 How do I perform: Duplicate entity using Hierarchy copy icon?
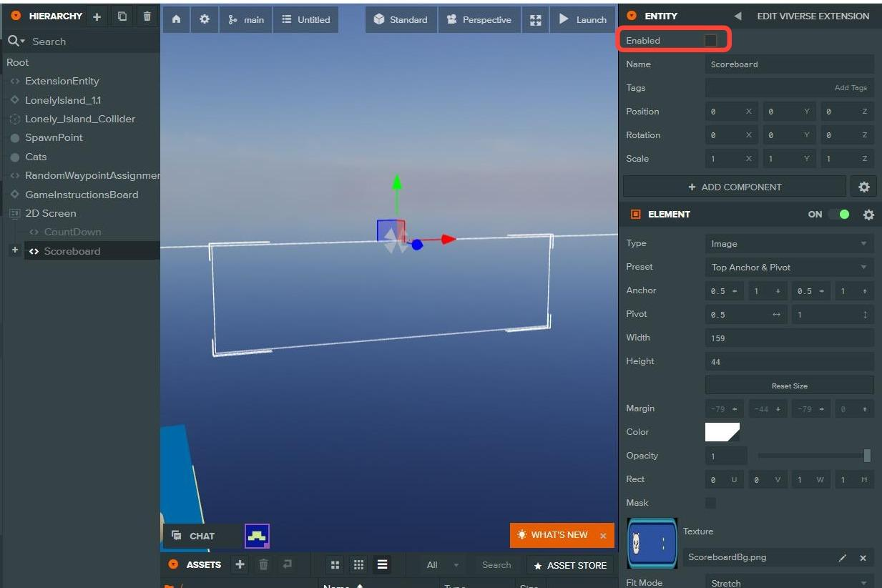tap(122, 16)
